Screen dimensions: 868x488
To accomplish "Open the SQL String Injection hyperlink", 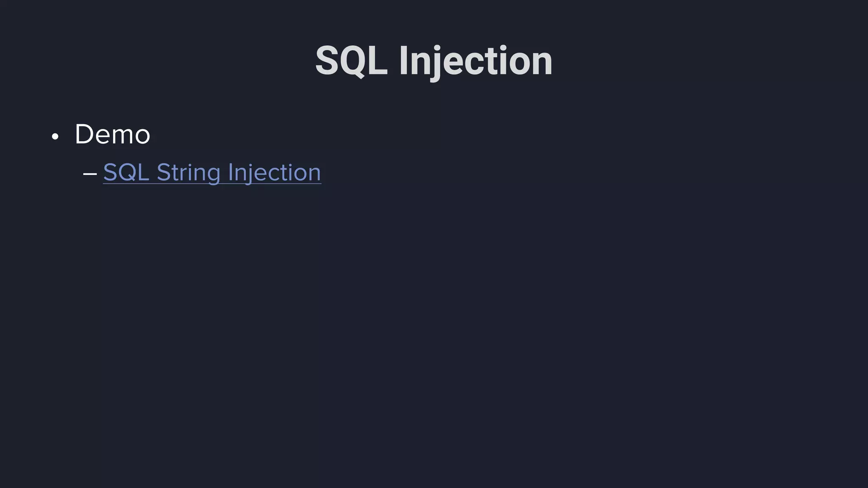I will pos(212,172).
